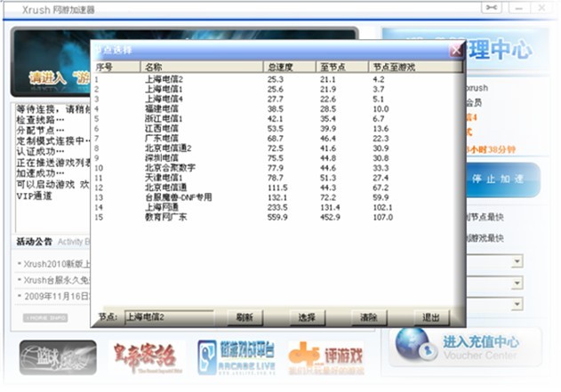This screenshot has height=392, width=561.
Task: Open the third dropdown in the right panel
Action: point(517,304)
